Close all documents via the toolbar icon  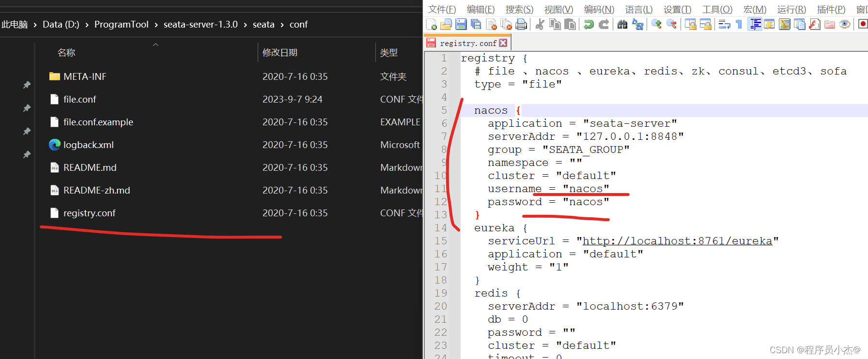[507, 24]
